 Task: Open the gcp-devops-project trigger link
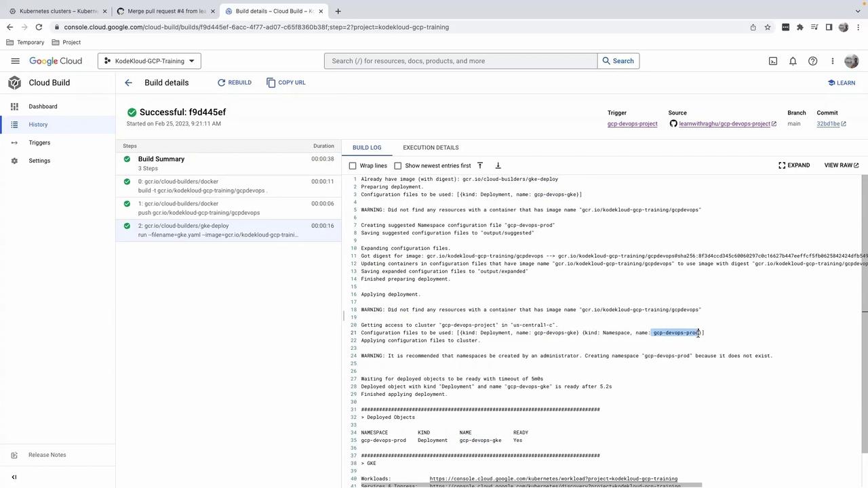pos(632,124)
